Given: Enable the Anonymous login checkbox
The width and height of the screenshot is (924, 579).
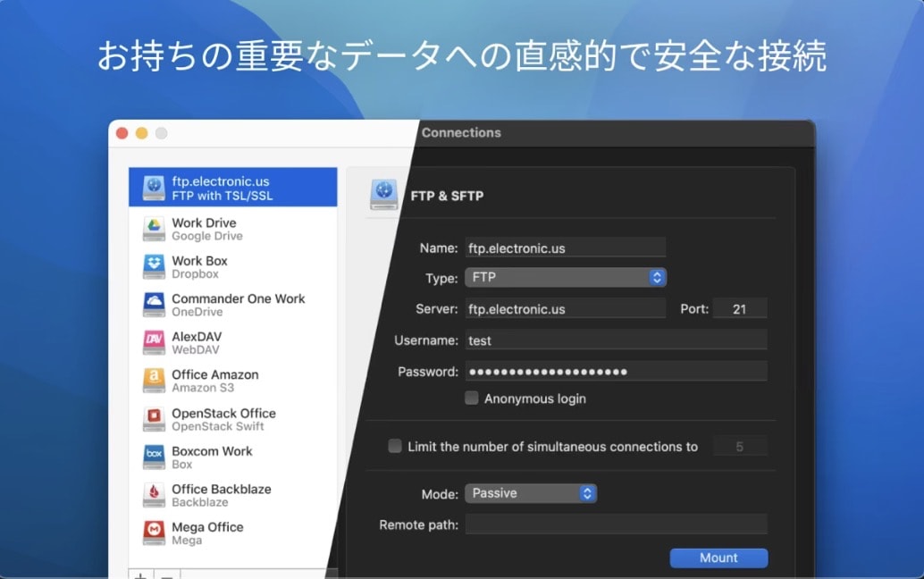Looking at the screenshot, I should pos(472,399).
